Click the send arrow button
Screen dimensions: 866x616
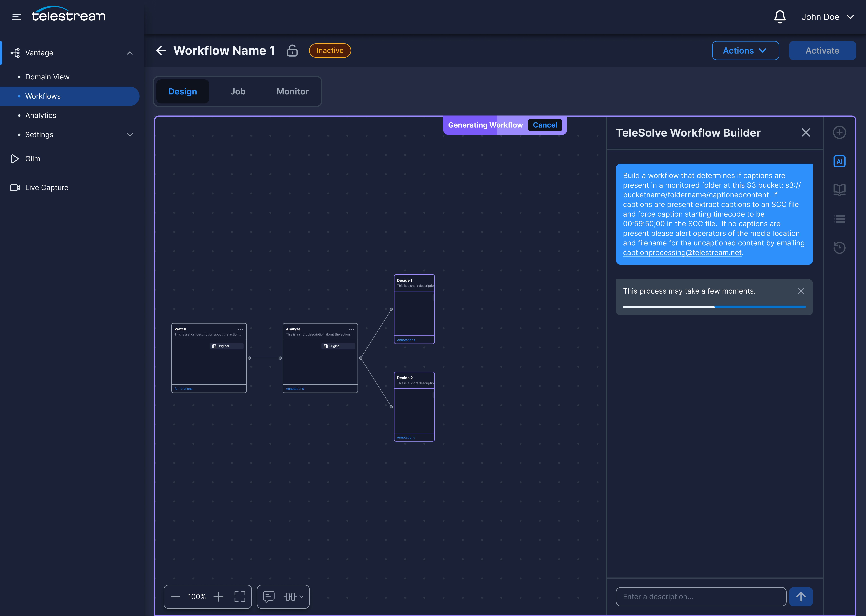tap(801, 597)
